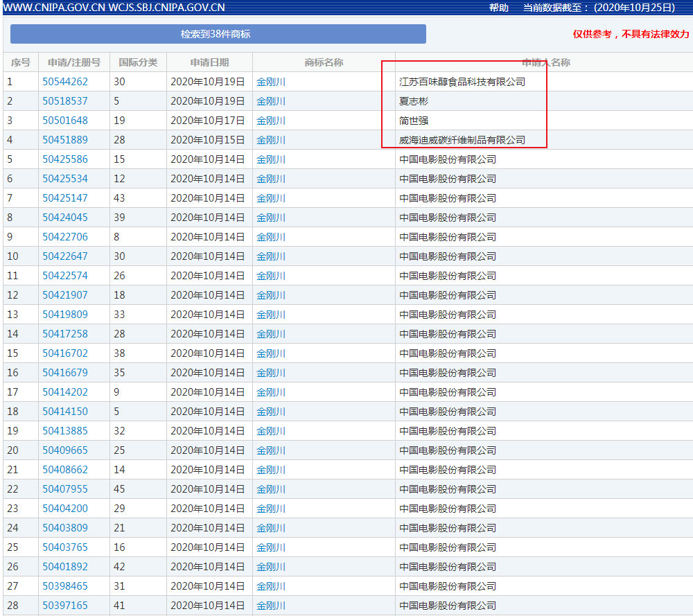Open 金刚川 trademark name in row 3
693x616 pixels.
pos(271,121)
